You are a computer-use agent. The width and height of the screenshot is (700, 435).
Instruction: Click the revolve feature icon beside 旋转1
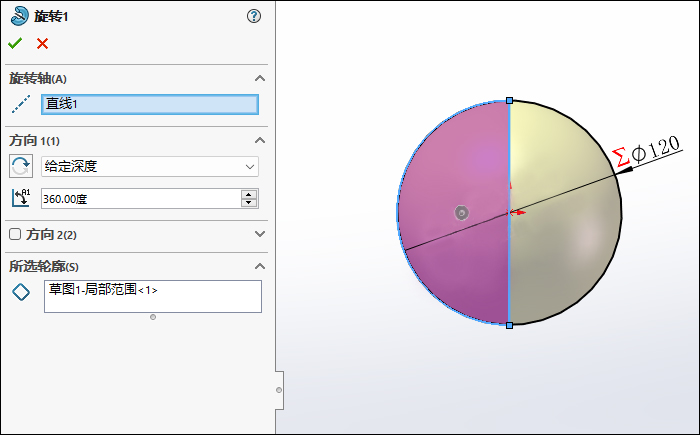pyautogui.click(x=19, y=16)
